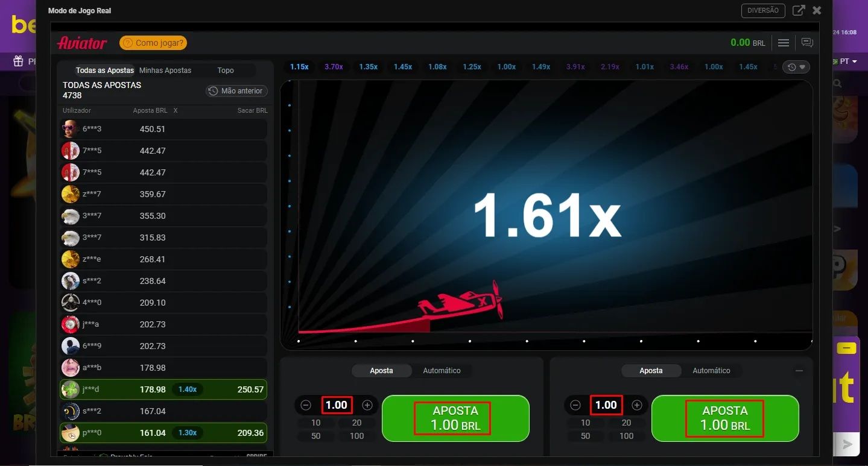The height and width of the screenshot is (466, 868).
Task: Click the 1.08x history multiplier
Action: 437,67
